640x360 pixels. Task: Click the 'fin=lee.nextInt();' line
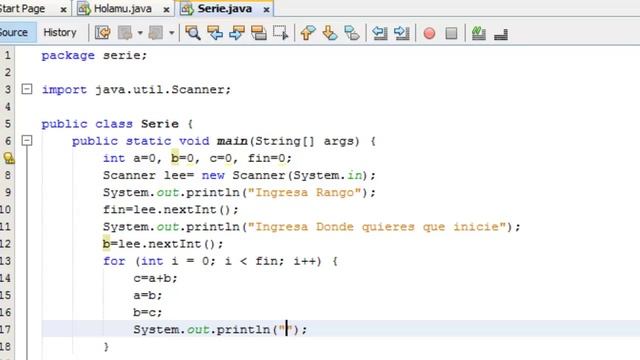coord(171,209)
